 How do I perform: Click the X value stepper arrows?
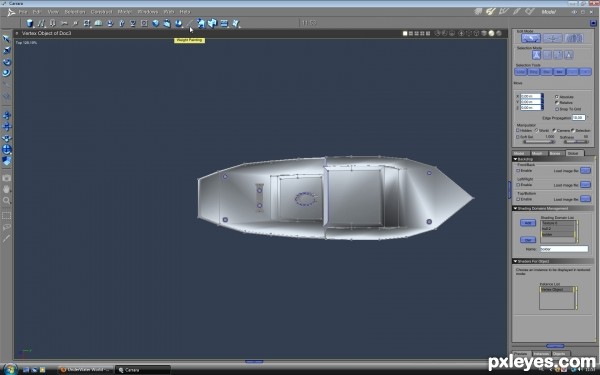click(542, 96)
